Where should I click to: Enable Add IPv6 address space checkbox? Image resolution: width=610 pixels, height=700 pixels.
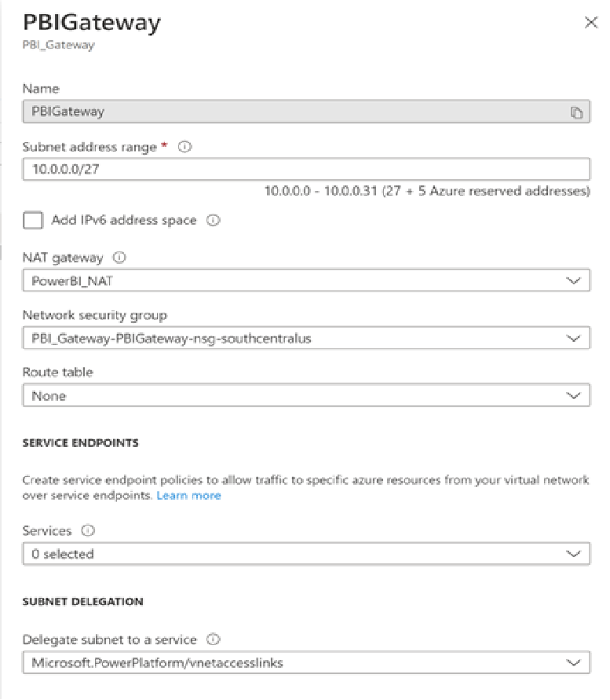[33, 220]
